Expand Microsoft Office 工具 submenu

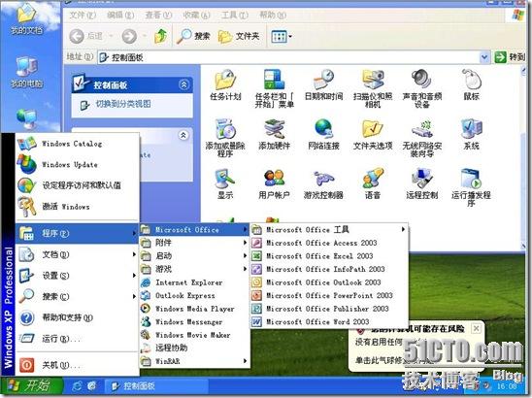pyautogui.click(x=329, y=230)
